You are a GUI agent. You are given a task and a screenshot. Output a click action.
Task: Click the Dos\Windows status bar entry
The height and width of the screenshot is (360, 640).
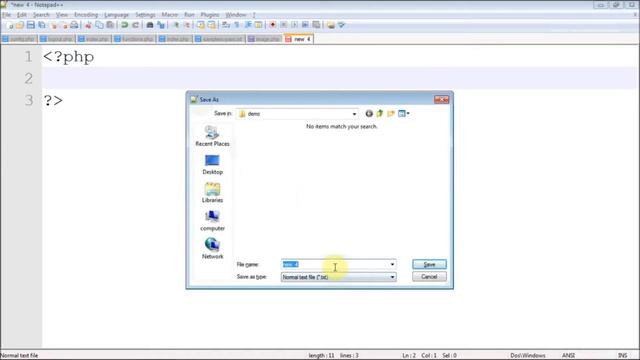click(x=528, y=356)
